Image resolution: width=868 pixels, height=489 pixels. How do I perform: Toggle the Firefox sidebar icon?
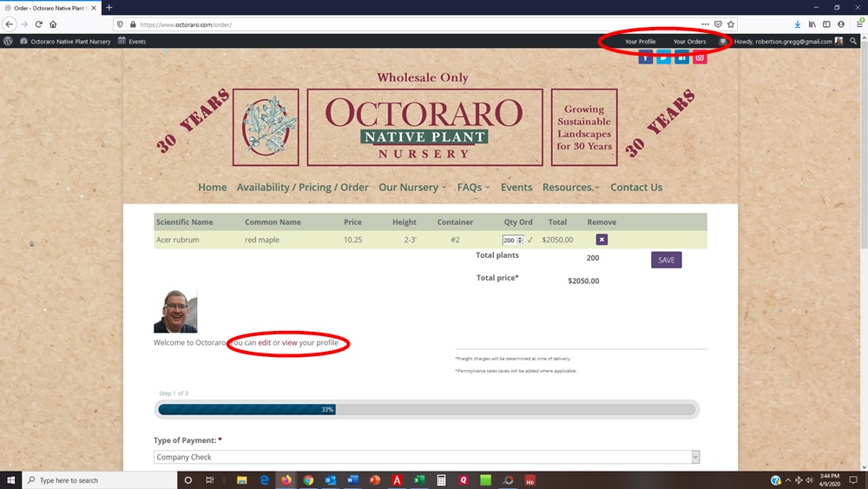click(826, 24)
